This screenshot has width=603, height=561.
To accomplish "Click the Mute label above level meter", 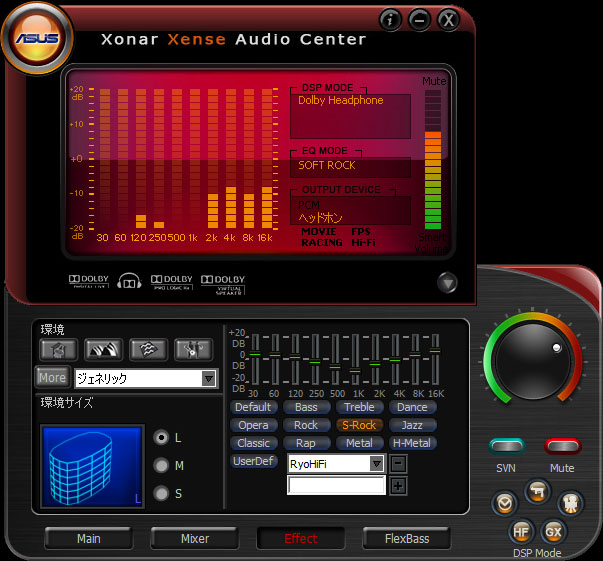I will [x=434, y=82].
